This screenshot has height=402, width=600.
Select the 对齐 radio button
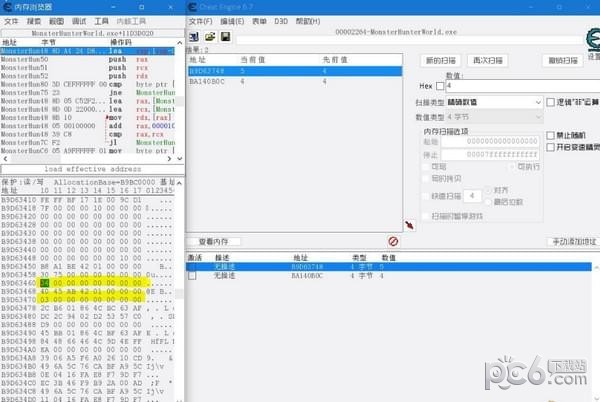(488, 190)
